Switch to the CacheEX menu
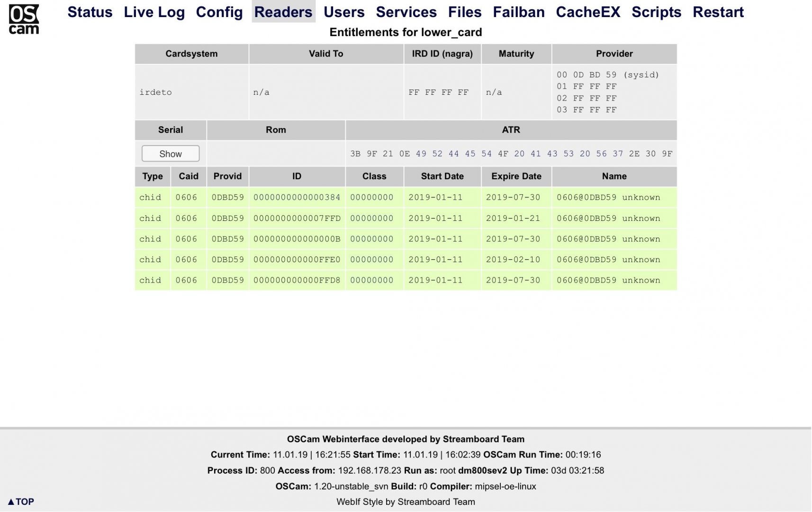Screen dimensions: 812x512 click(588, 12)
